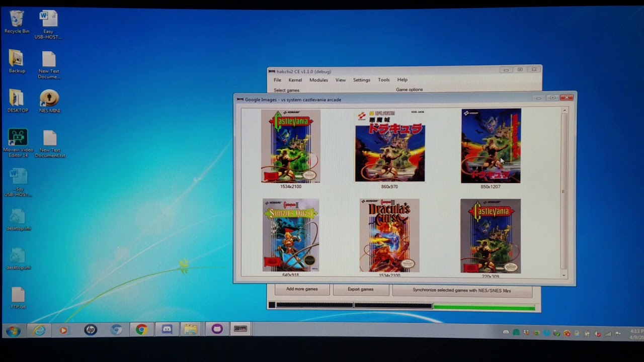Viewport: 644px width, 362px height.
Task: Pick the dark blue Dracula cover 850x1207
Action: [x=491, y=146]
